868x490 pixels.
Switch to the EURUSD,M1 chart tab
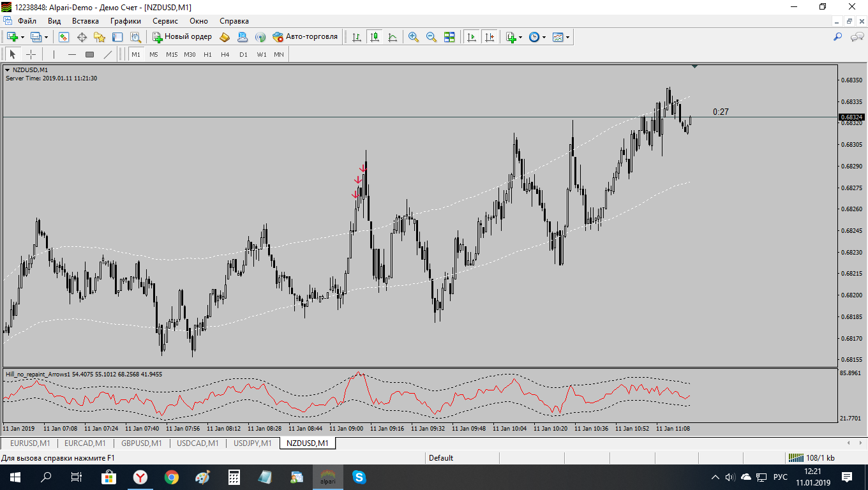coord(29,443)
